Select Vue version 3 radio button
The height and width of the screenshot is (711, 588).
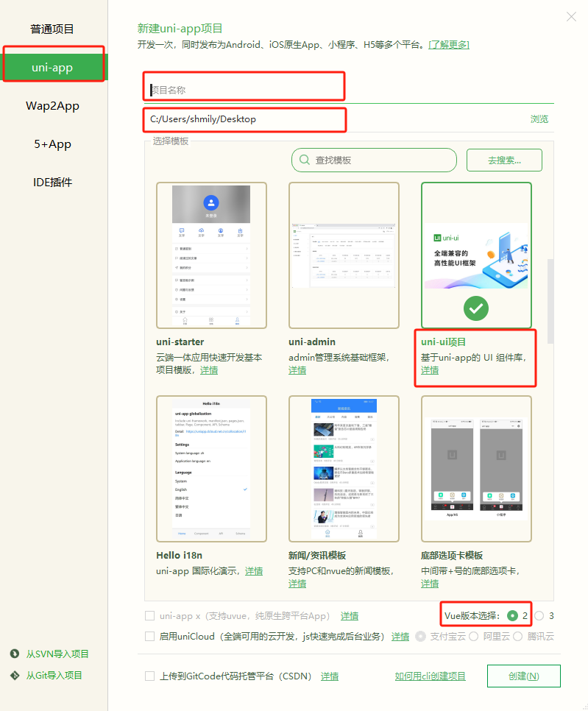[x=539, y=616]
